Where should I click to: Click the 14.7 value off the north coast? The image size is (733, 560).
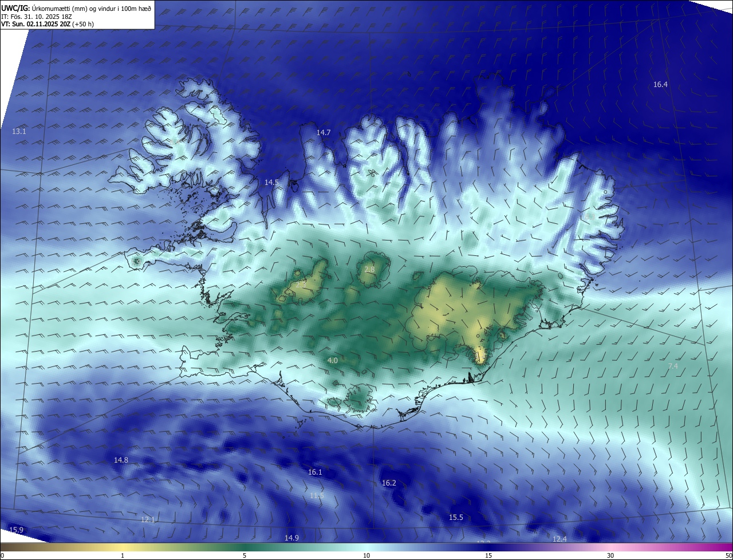click(324, 133)
